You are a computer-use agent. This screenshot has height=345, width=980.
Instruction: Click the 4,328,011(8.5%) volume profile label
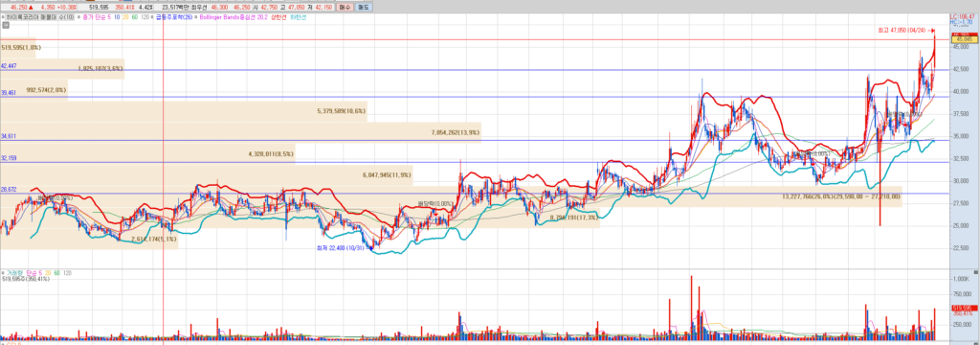pyautogui.click(x=271, y=153)
